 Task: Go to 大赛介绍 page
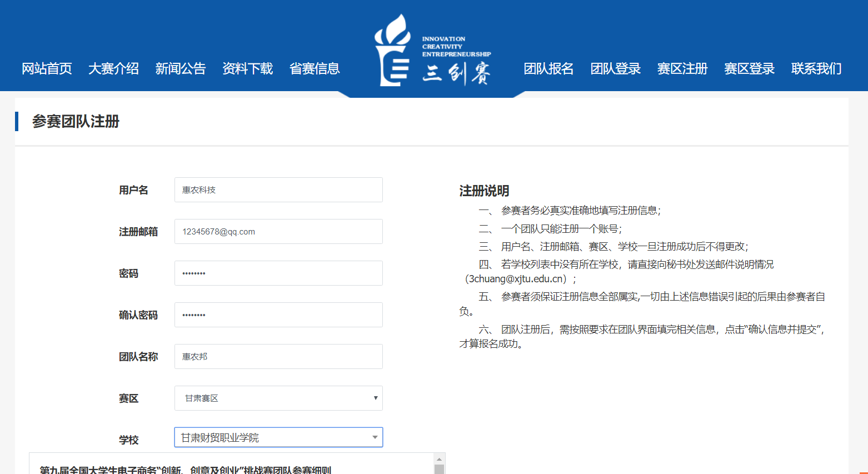[x=113, y=69]
